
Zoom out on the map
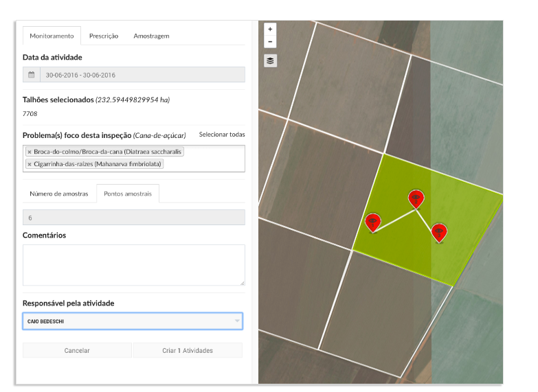[x=270, y=42]
